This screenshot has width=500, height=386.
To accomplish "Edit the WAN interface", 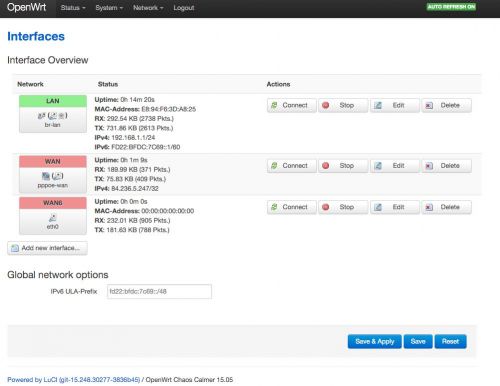I will (x=395, y=166).
